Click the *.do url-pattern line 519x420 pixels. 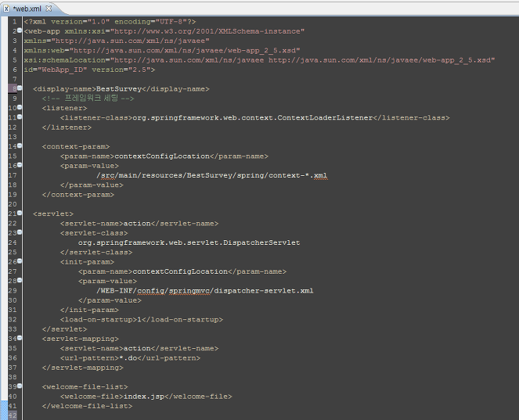[130, 358]
